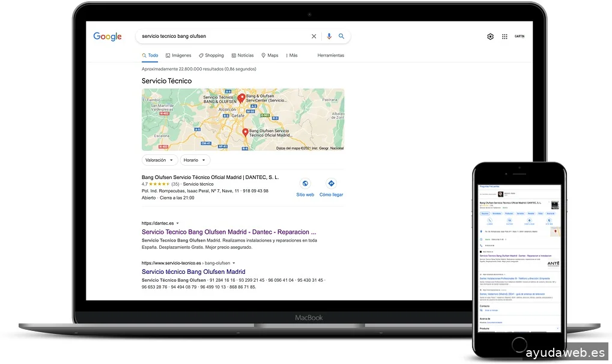Click the Google logo
The width and height of the screenshot is (612, 364).
pyautogui.click(x=108, y=37)
